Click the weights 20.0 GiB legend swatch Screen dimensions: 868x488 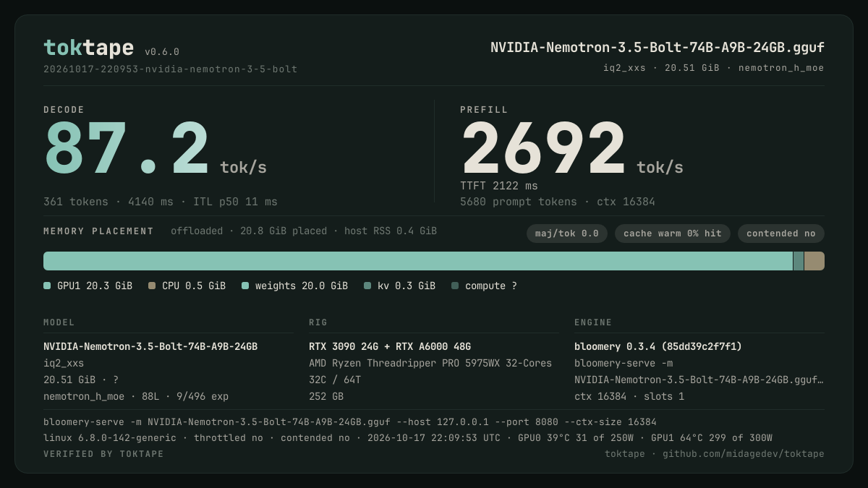(x=245, y=286)
